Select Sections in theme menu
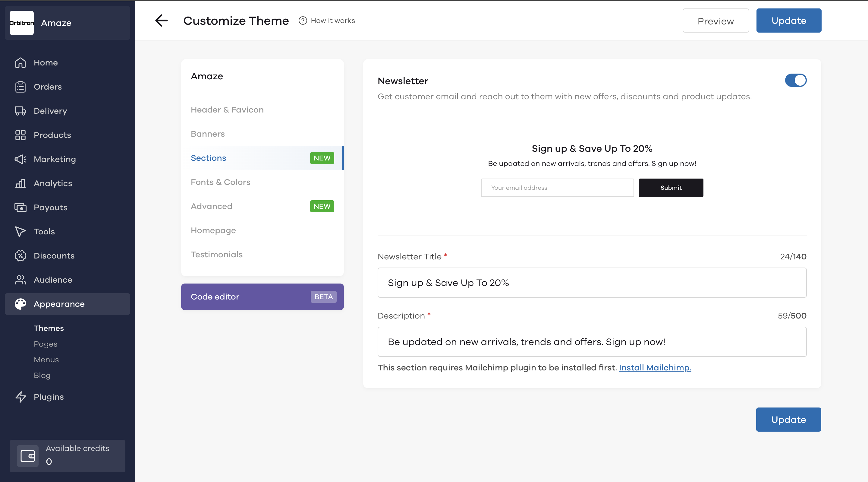This screenshot has width=868, height=482. (x=262, y=158)
